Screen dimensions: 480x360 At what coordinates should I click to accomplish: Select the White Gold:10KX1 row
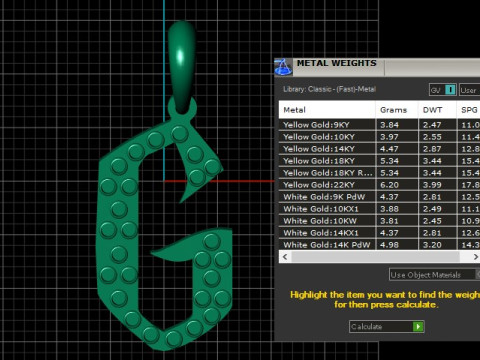point(379,209)
